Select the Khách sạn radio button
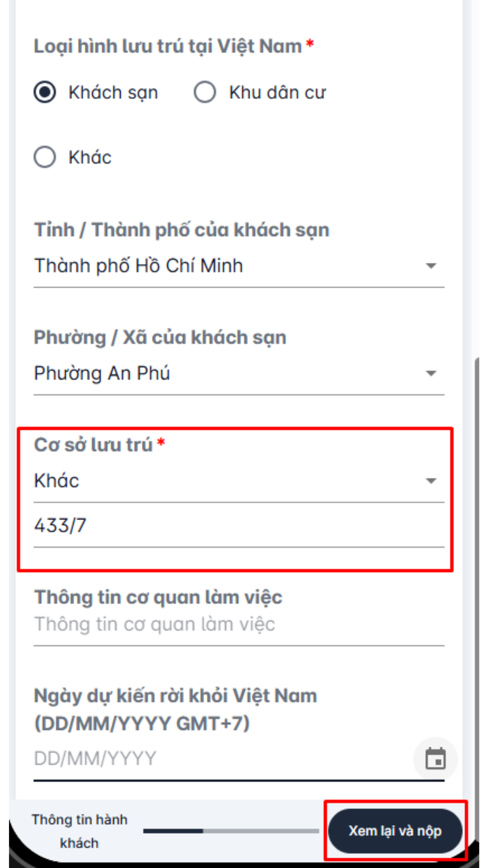This screenshot has width=488, height=868. tap(44, 92)
